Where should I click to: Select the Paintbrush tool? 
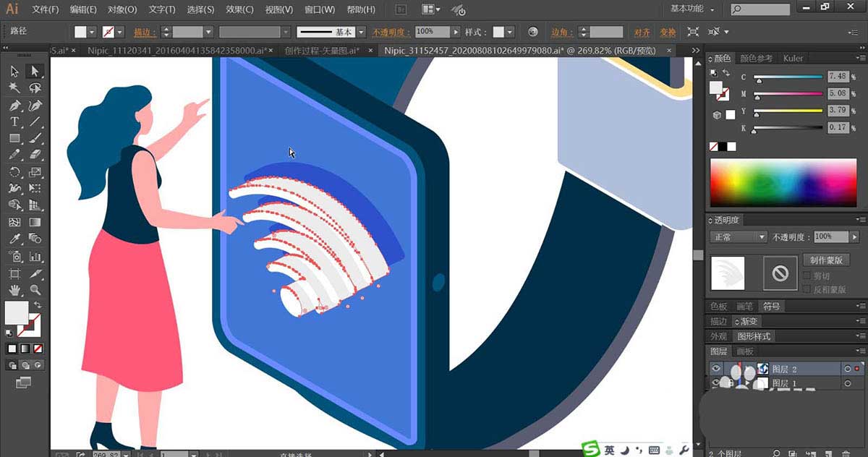tap(35, 139)
